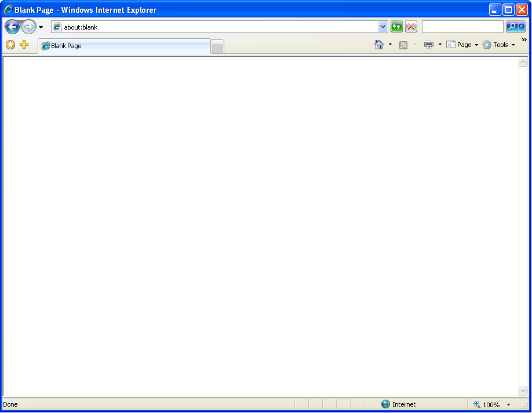Click the Home page icon
The image size is (532, 413).
[380, 45]
